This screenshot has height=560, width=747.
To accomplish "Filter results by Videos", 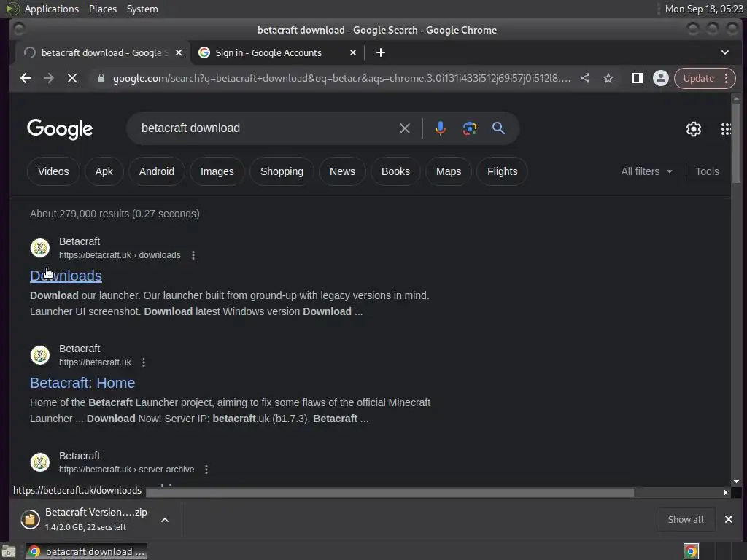I will 53,171.
